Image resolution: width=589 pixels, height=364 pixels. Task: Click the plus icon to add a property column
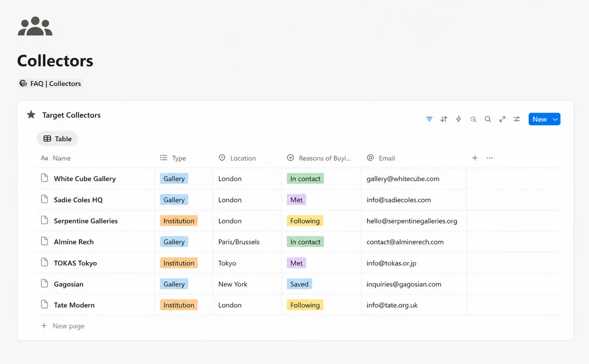(x=475, y=158)
